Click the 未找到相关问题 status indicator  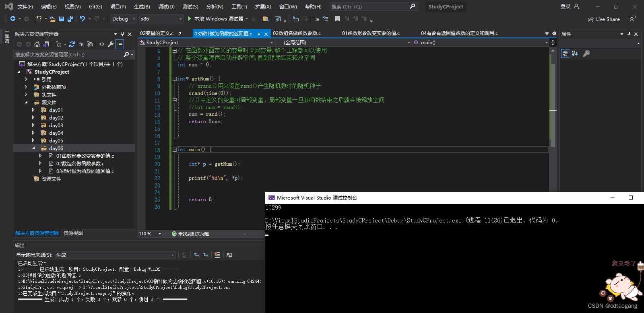190,234
